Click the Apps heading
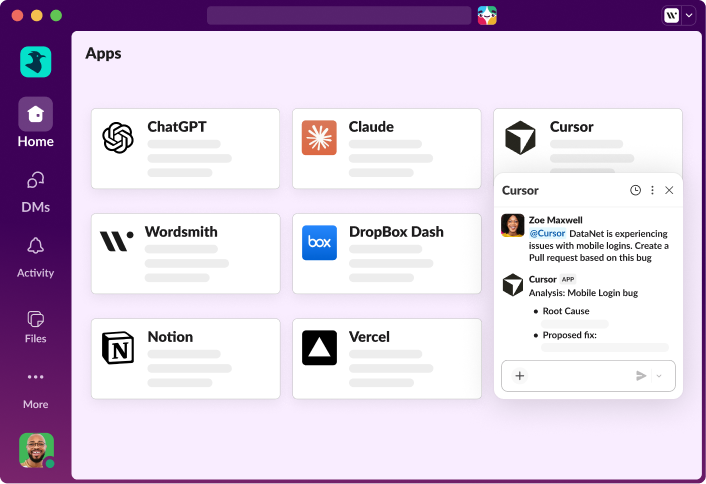The width and height of the screenshot is (706, 484). pos(104,54)
